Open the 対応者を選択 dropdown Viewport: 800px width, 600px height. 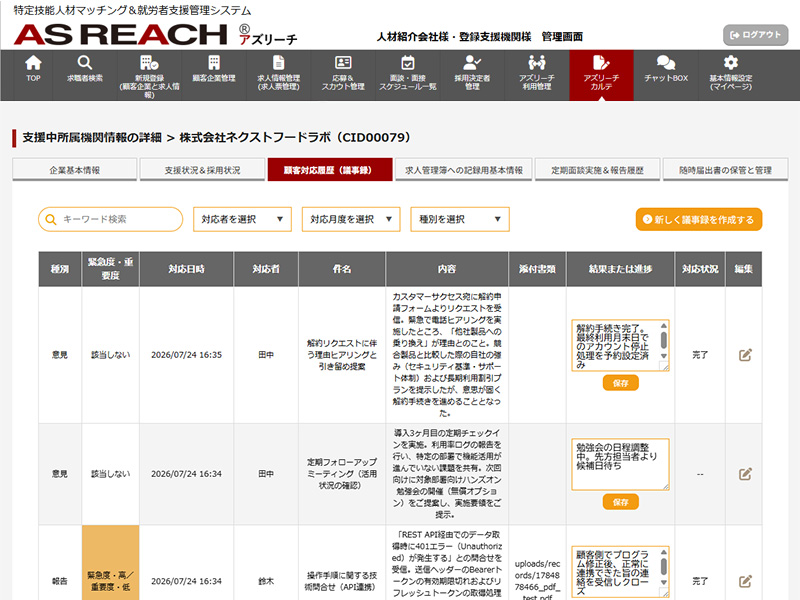coord(242,219)
